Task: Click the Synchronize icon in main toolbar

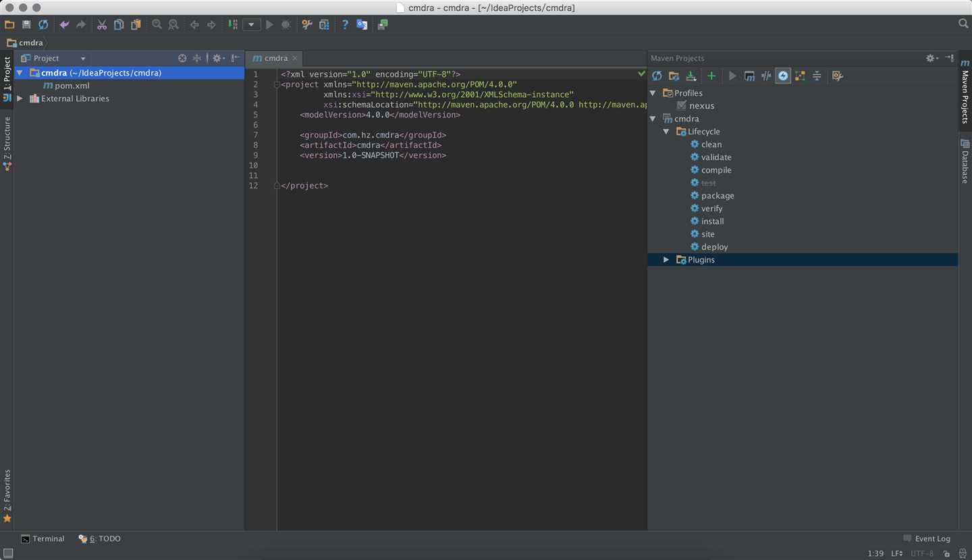Action: point(43,24)
